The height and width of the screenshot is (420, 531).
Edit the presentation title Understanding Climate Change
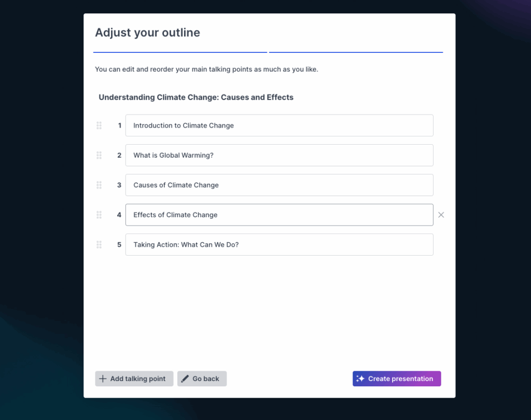[x=196, y=97]
